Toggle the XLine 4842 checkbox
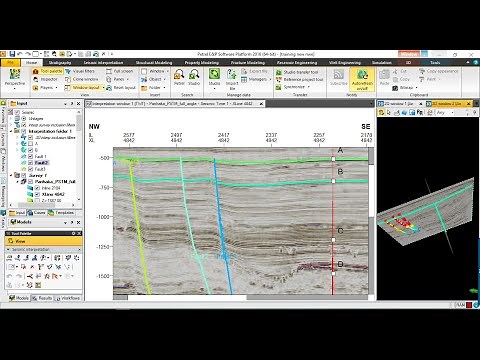The height and width of the screenshot is (360, 480). [x=37, y=194]
